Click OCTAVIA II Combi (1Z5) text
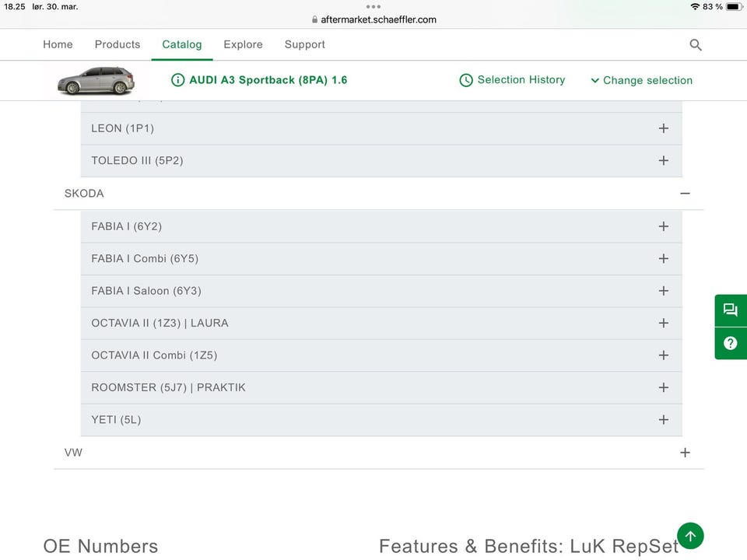This screenshot has height=560, width=747. coord(154,355)
